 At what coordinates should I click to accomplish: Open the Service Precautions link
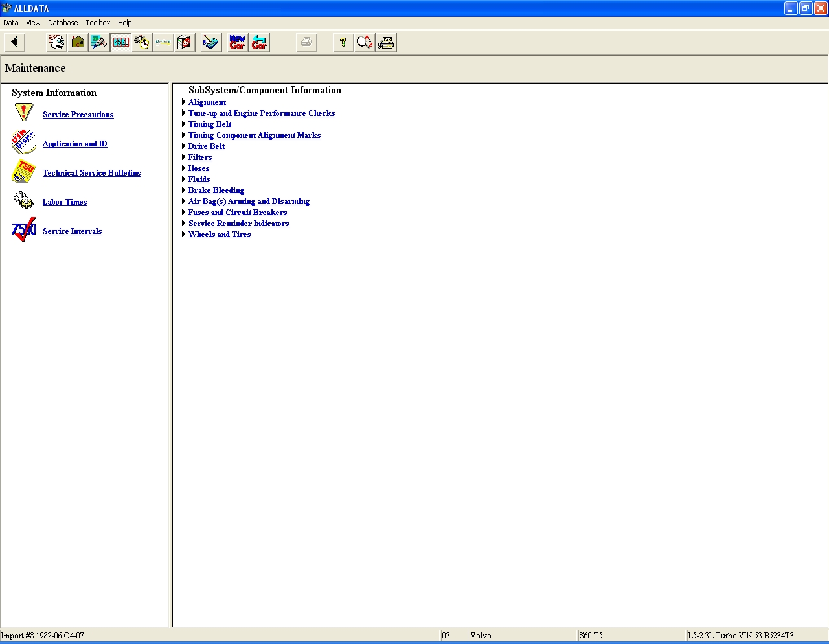tap(78, 115)
